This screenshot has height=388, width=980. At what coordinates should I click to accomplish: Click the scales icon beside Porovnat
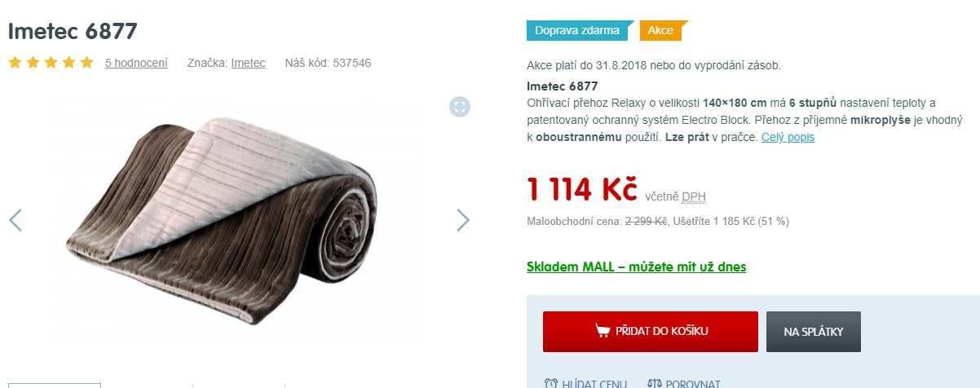[655, 383]
